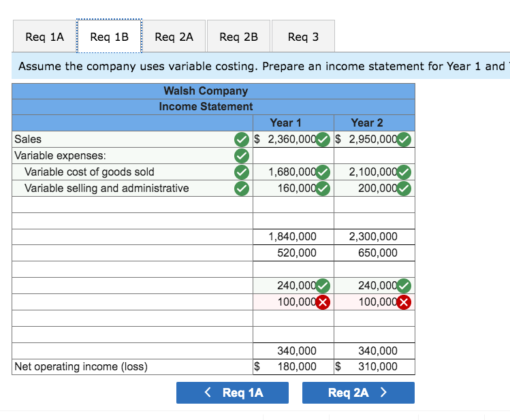Select the Req 1B tab
Viewport: 510px width, 420px height.
(109, 36)
